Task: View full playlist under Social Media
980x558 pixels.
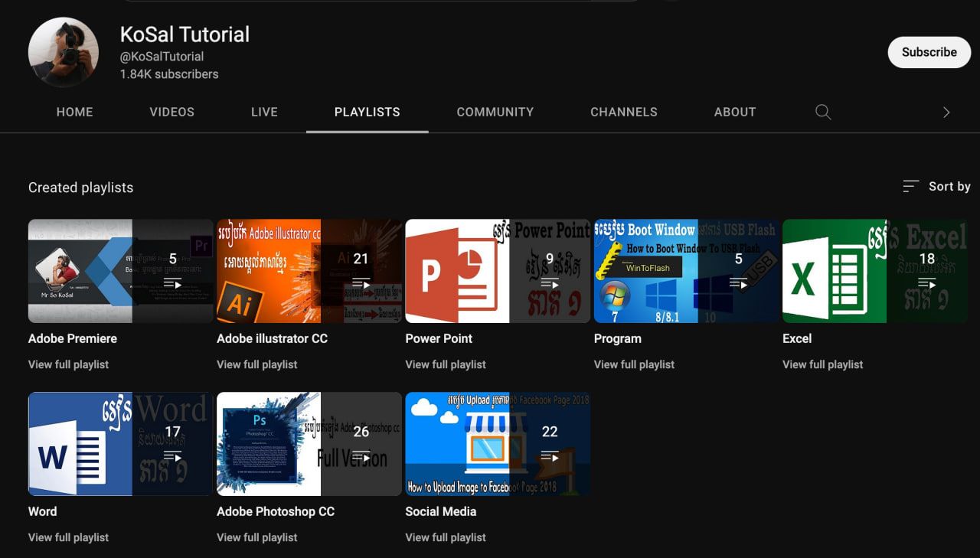Action: pos(446,537)
